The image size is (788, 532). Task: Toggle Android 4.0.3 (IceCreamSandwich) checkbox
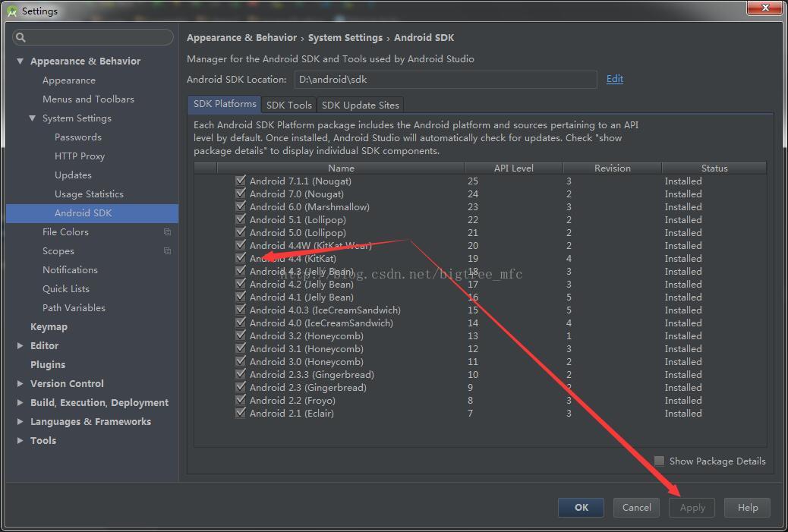click(241, 310)
